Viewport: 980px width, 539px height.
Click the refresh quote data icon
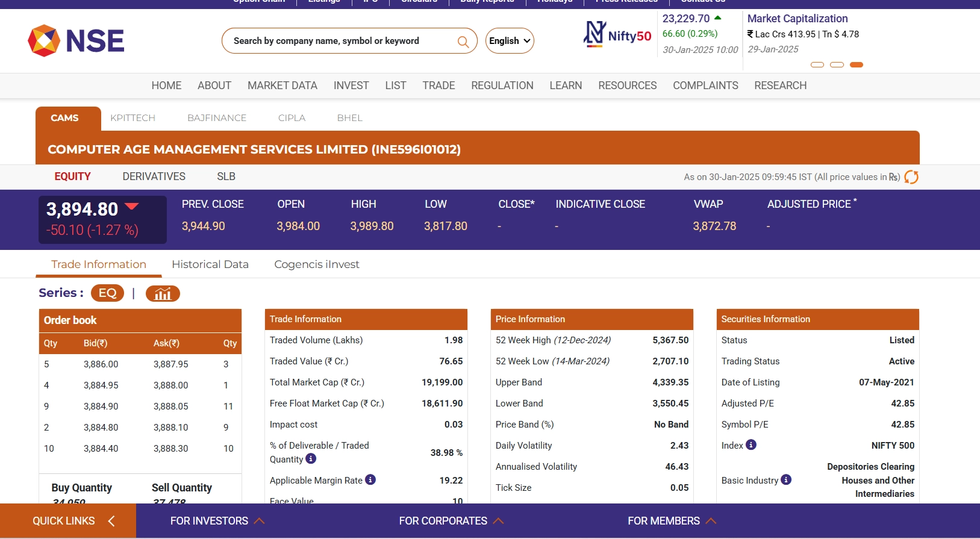tap(911, 177)
